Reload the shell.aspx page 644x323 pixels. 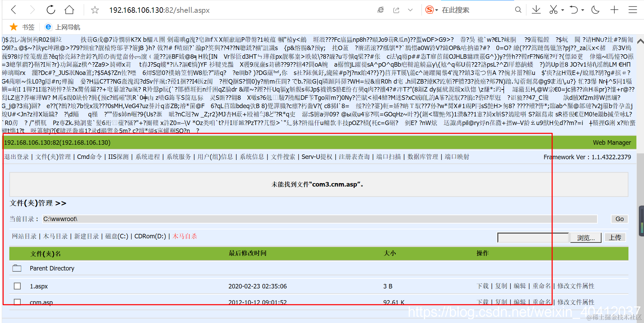(51, 10)
